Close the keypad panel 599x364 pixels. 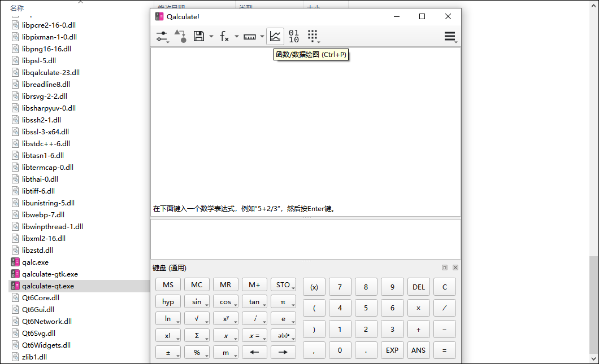pyautogui.click(x=455, y=267)
